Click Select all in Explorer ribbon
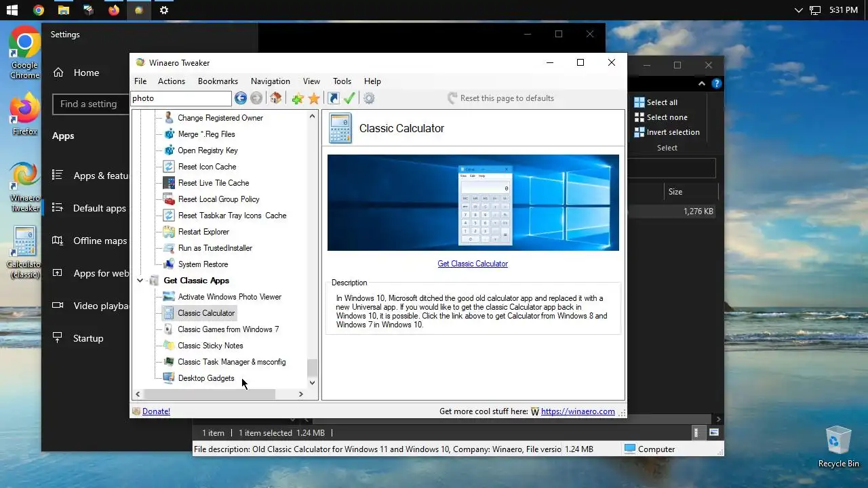Viewport: 868px width, 488px height. [x=656, y=102]
